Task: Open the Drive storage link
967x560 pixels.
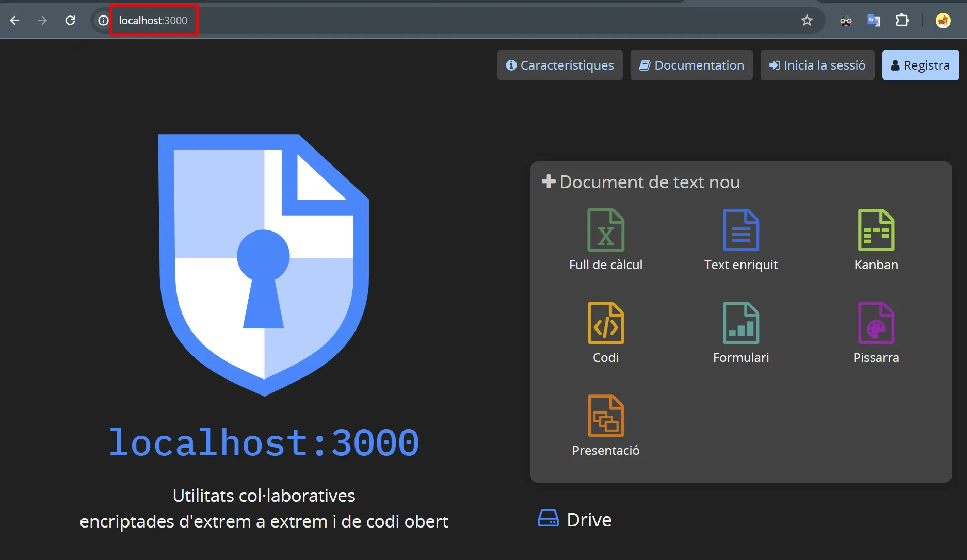Action: pyautogui.click(x=575, y=519)
